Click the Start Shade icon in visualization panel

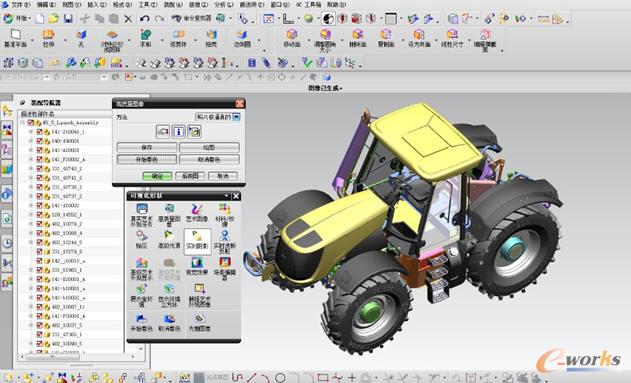click(x=141, y=323)
